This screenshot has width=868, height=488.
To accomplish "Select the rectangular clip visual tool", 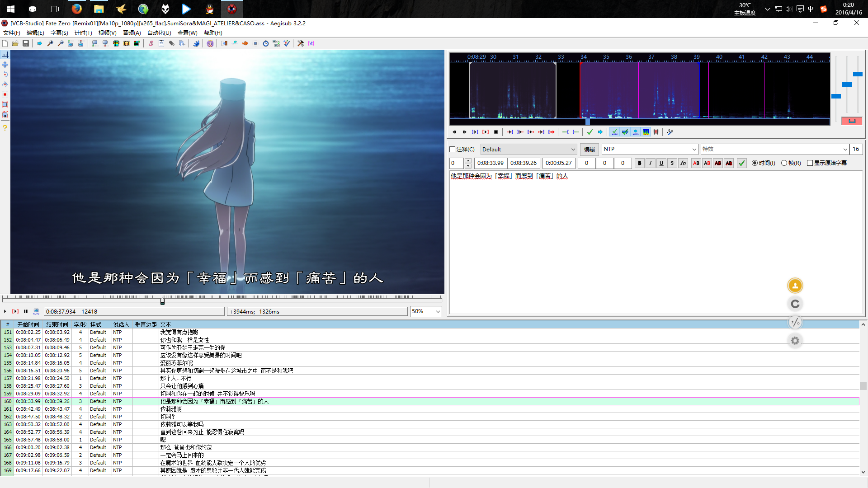I will pyautogui.click(x=5, y=104).
